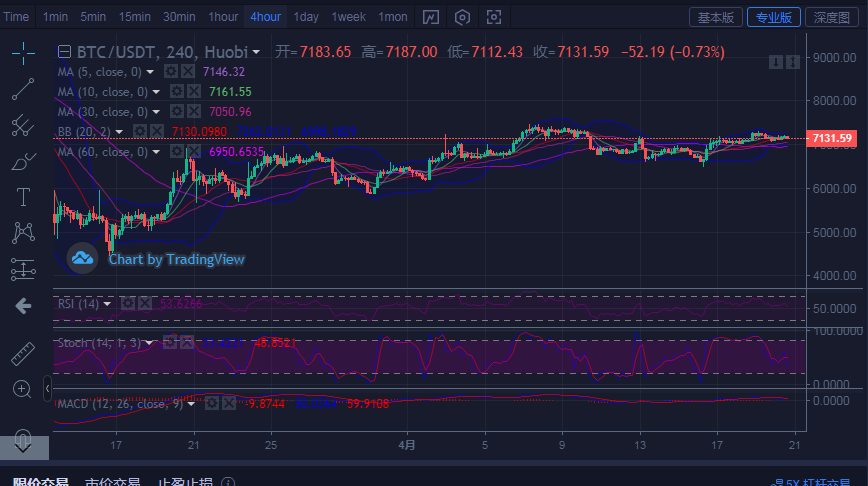Select the prediction and measurement tool
Viewport: 868px width, 486px height.
[x=23, y=270]
